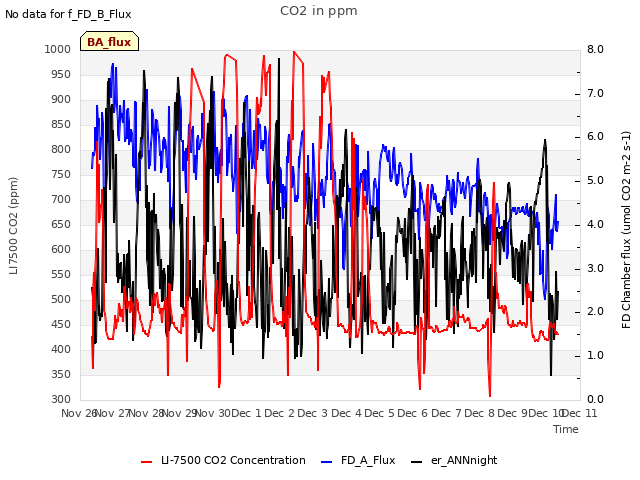The image size is (640, 480).
Task: Click the 'Nov 26' date tick
Action: [x=79, y=413]
